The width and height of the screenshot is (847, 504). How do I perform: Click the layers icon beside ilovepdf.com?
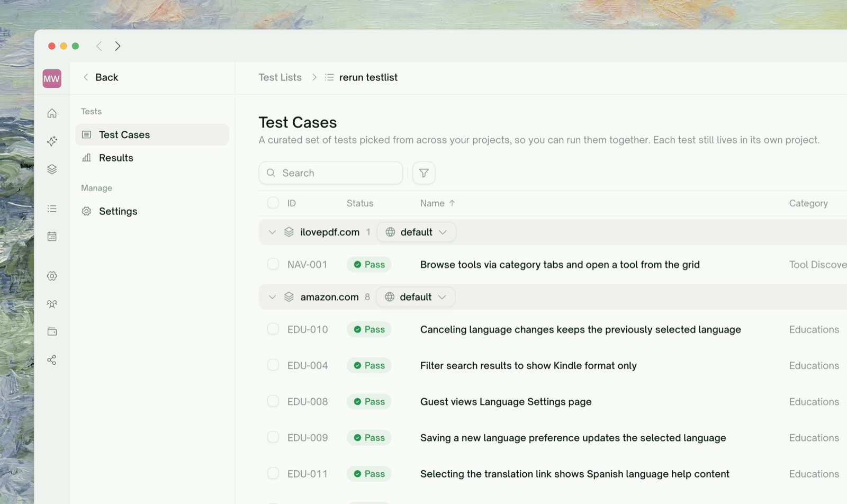(x=289, y=232)
